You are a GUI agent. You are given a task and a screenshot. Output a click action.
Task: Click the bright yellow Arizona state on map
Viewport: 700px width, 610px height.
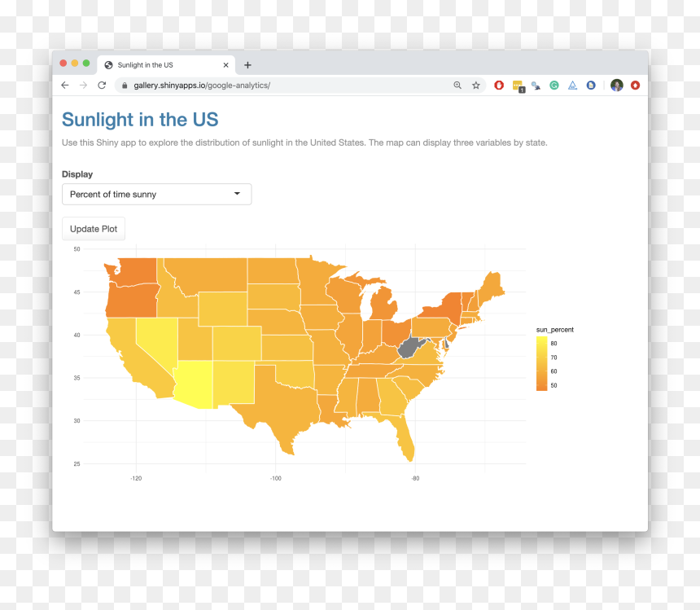coord(193,384)
